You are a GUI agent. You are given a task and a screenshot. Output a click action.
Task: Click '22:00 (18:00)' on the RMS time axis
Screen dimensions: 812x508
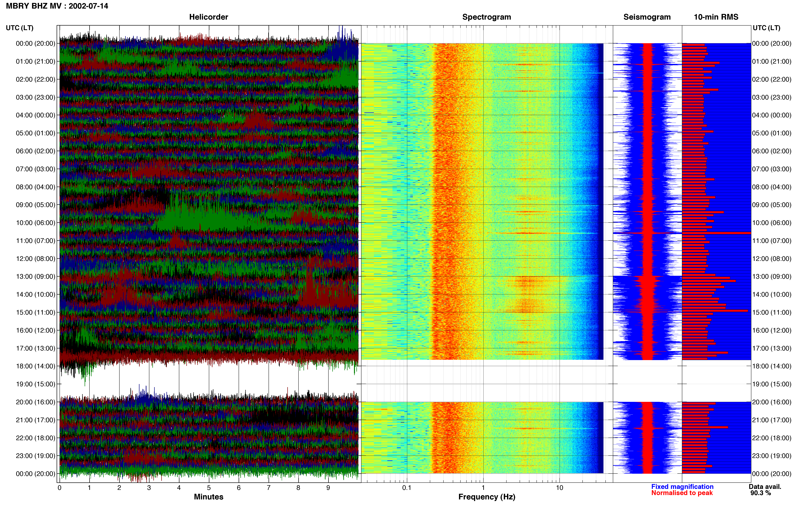point(772,438)
